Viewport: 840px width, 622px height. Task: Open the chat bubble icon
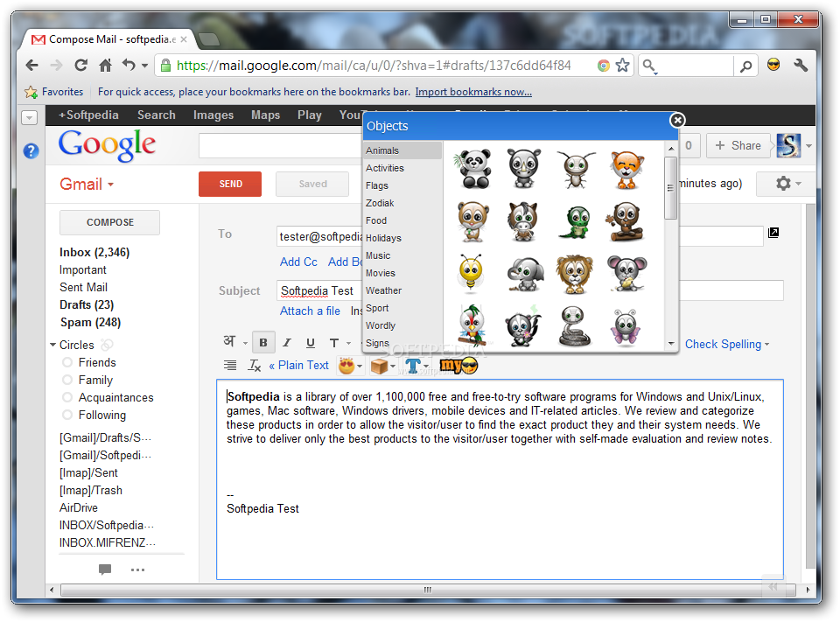(105, 569)
